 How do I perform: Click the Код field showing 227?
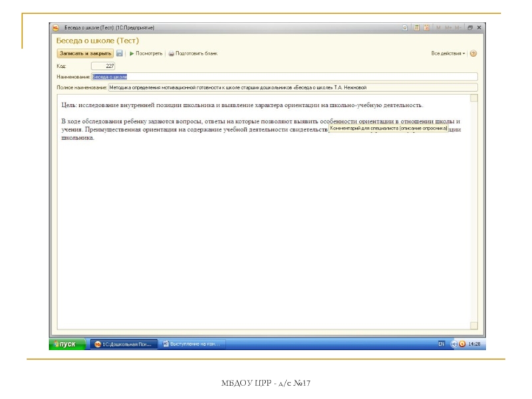coord(103,66)
